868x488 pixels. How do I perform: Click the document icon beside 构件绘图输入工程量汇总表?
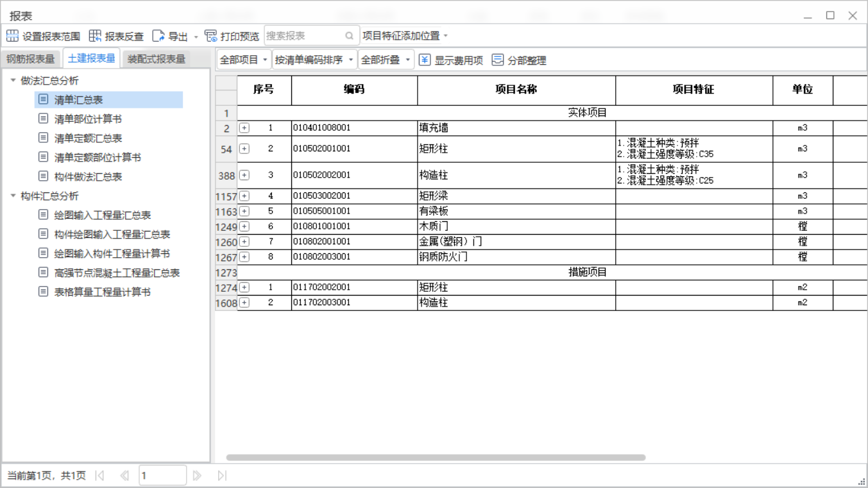43,234
